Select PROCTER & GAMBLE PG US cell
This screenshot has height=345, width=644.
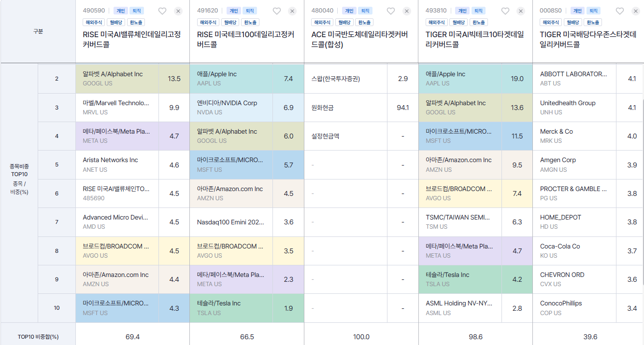coord(574,193)
